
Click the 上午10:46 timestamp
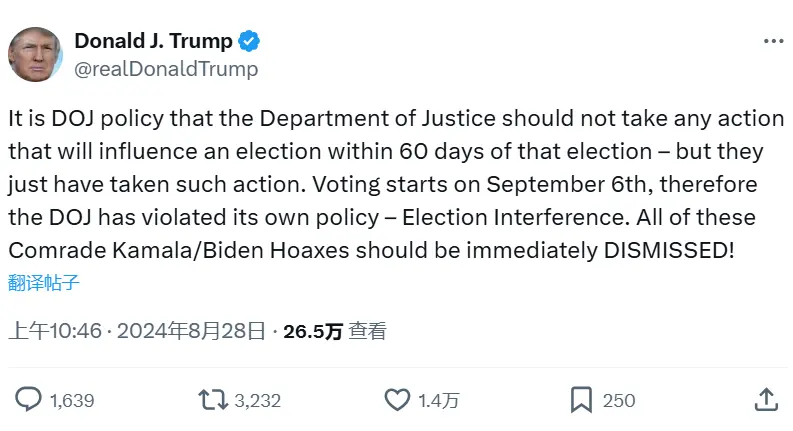(55, 331)
